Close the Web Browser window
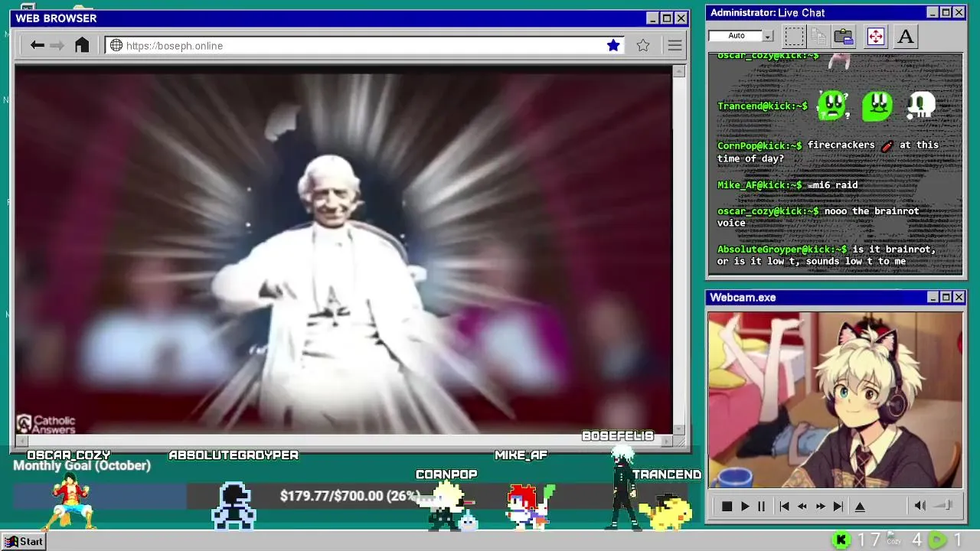The image size is (980, 551). point(681,18)
